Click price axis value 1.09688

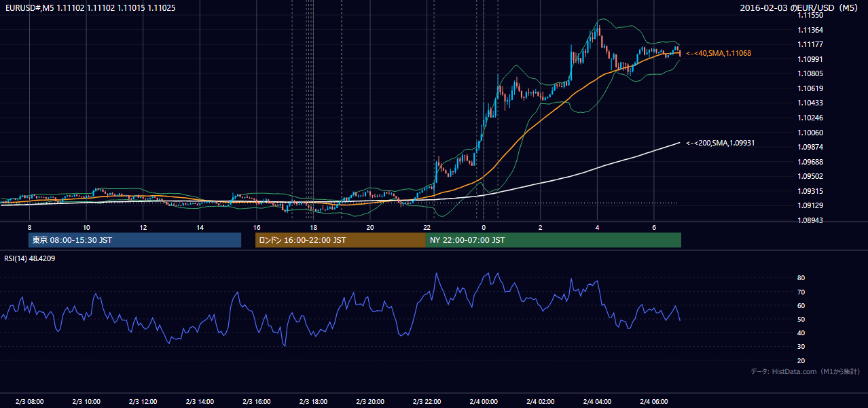pos(811,162)
